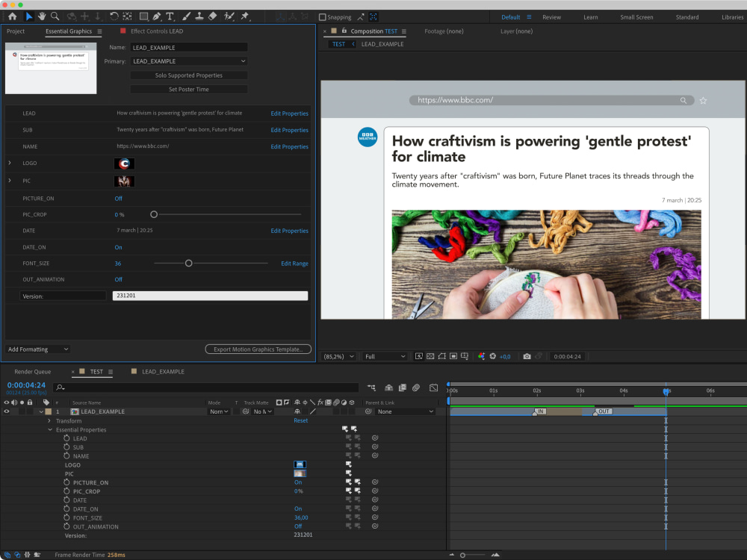Select the Hand tool
Image resolution: width=747 pixels, height=560 pixels.
pyautogui.click(x=42, y=16)
